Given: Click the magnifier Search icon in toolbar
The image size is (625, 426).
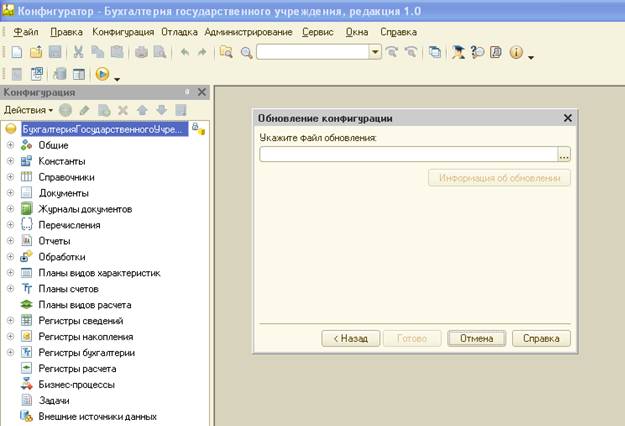Looking at the screenshot, I should (x=246, y=53).
